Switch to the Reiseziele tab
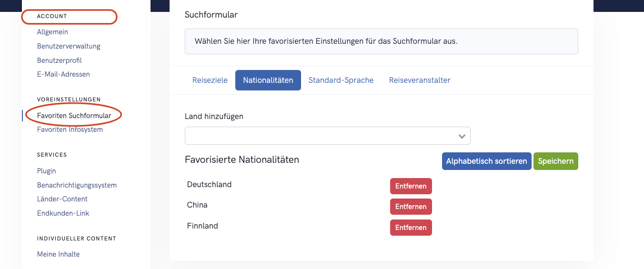 pyautogui.click(x=210, y=80)
